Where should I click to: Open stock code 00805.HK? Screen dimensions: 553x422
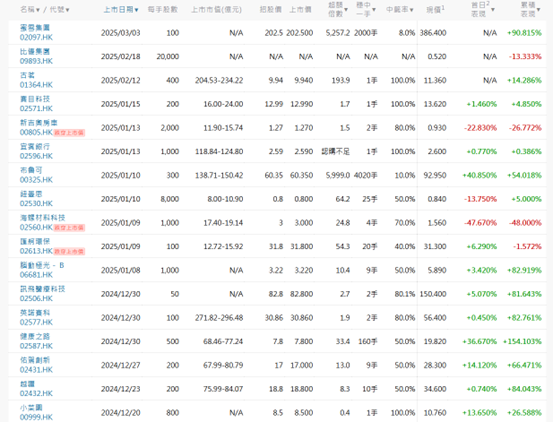point(36,132)
